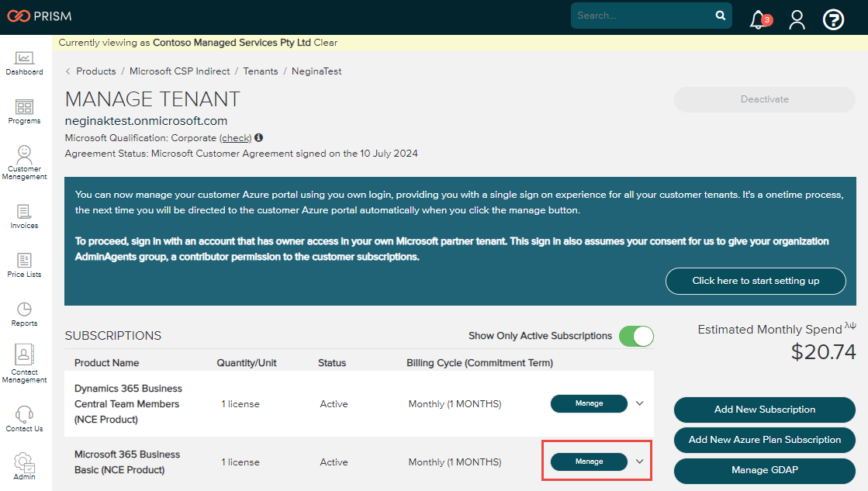Click the check qualification link
Viewport: 868px width, 491px height.
click(x=235, y=138)
